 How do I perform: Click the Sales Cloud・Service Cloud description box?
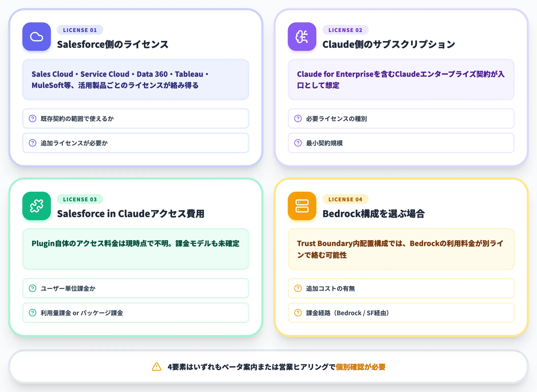point(136,80)
